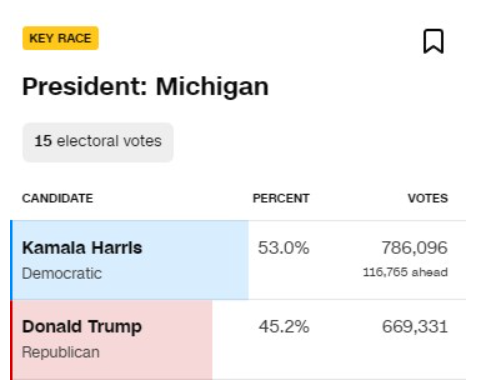Click Harris's 786,096 vote count
The image size is (479, 389).
pyautogui.click(x=414, y=248)
